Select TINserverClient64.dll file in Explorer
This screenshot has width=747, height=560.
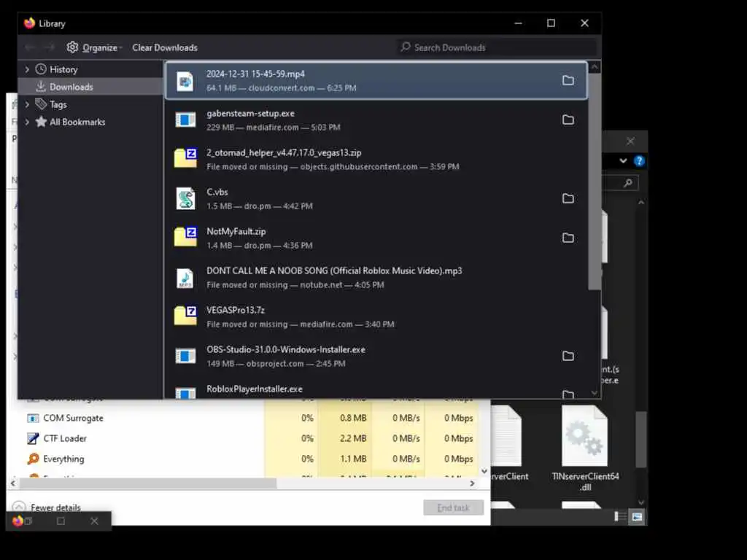tap(585, 449)
